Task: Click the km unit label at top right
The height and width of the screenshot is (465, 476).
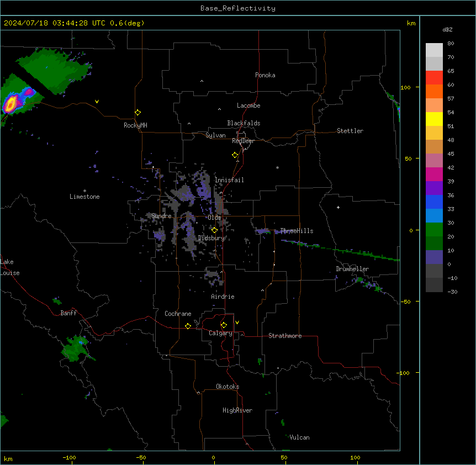Action: [411, 23]
